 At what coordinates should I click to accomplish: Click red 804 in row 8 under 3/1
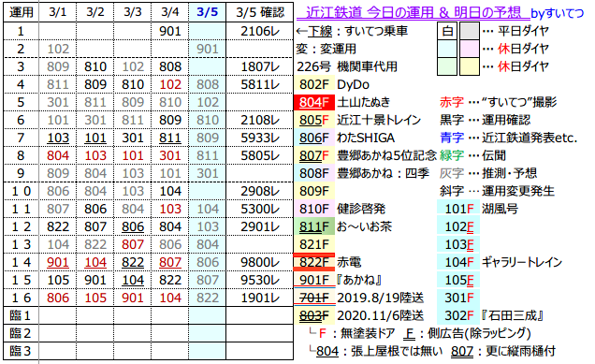[58, 155]
